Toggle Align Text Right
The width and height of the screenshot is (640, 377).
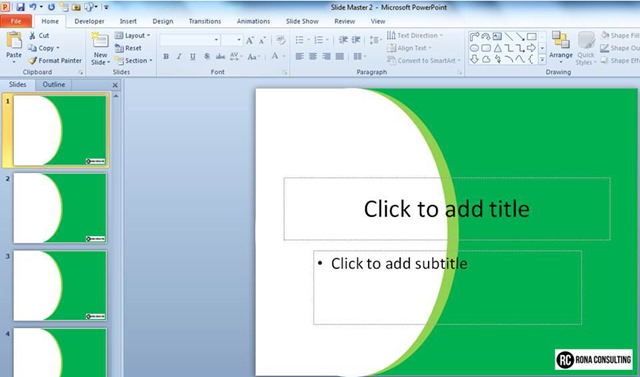pyautogui.click(x=327, y=57)
